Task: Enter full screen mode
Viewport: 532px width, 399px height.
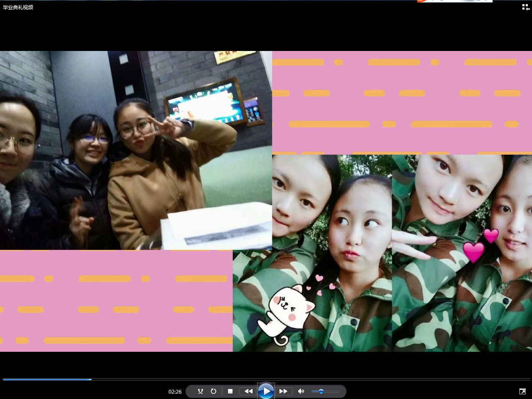Action: [522, 391]
